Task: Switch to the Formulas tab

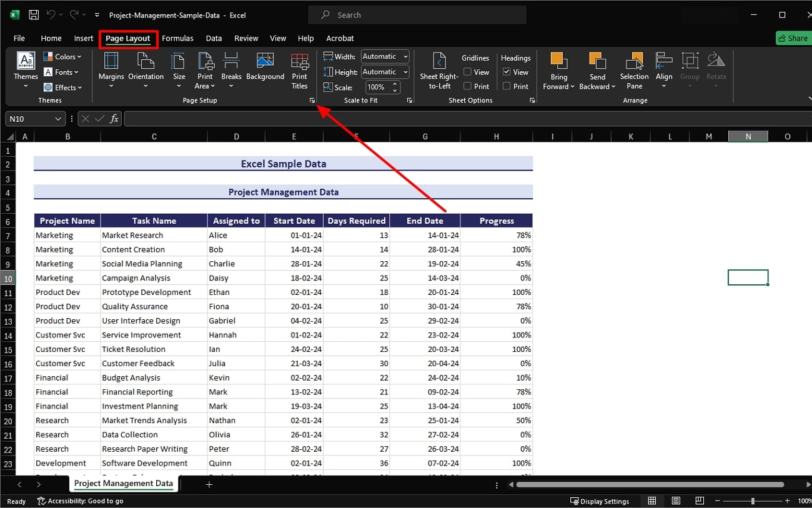Action: click(177, 38)
